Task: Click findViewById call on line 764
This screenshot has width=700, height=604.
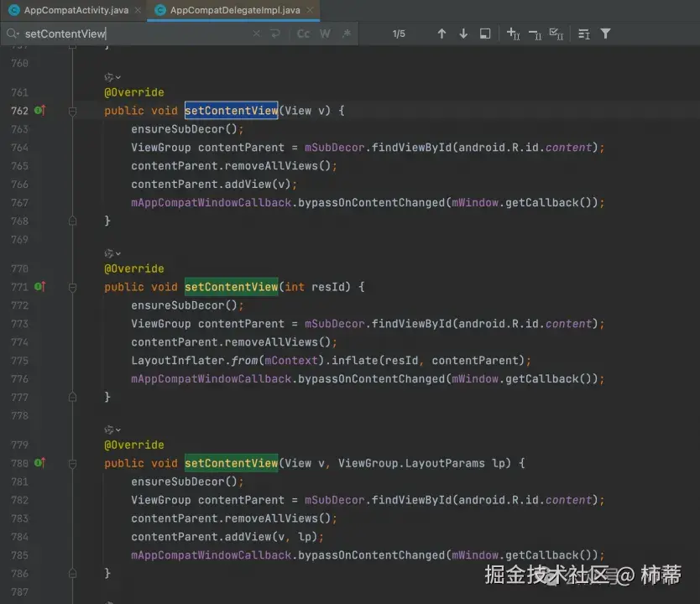Action: click(411, 148)
